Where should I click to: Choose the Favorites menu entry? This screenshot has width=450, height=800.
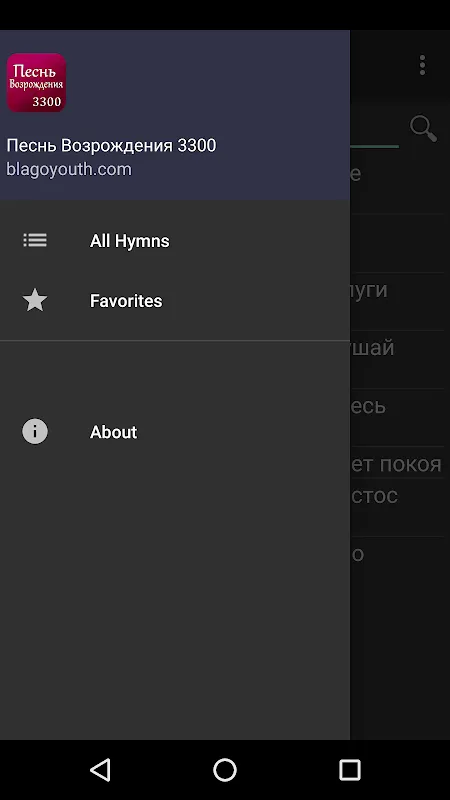pyautogui.click(x=175, y=301)
